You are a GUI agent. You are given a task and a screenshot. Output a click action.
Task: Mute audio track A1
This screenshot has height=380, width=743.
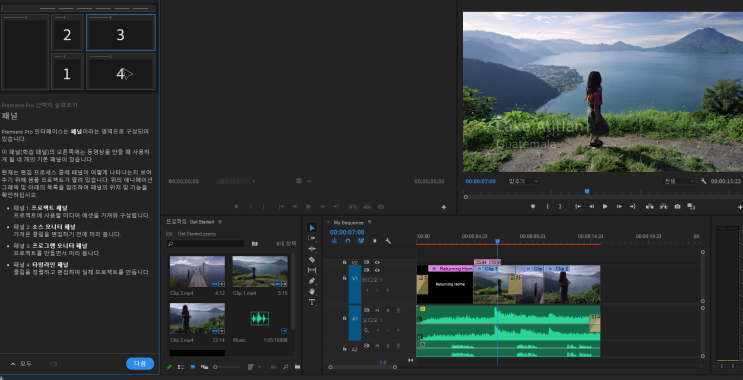point(377,310)
